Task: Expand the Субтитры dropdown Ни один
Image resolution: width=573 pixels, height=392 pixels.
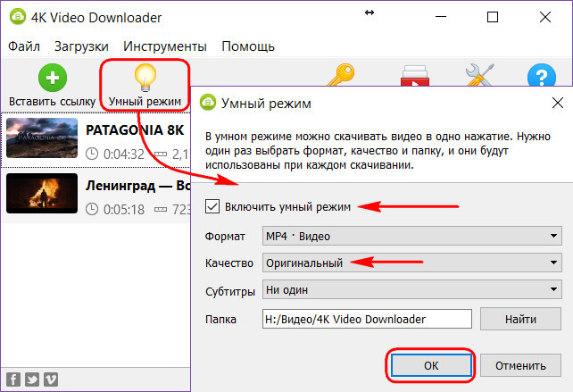Action: coord(411,289)
